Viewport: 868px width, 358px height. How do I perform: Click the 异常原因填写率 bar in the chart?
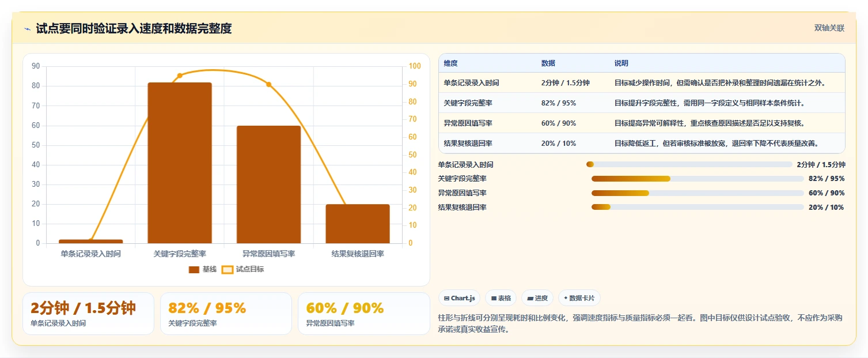268,184
